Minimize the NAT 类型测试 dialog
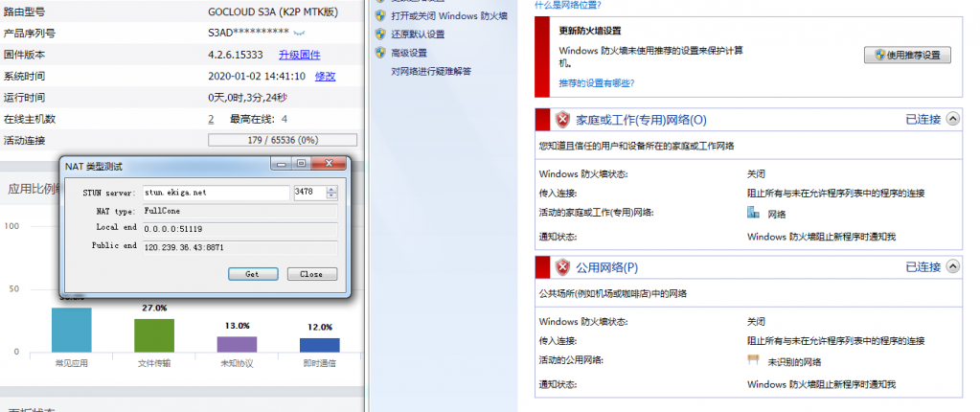Image resolution: width=980 pixels, height=412 pixels. (282, 164)
